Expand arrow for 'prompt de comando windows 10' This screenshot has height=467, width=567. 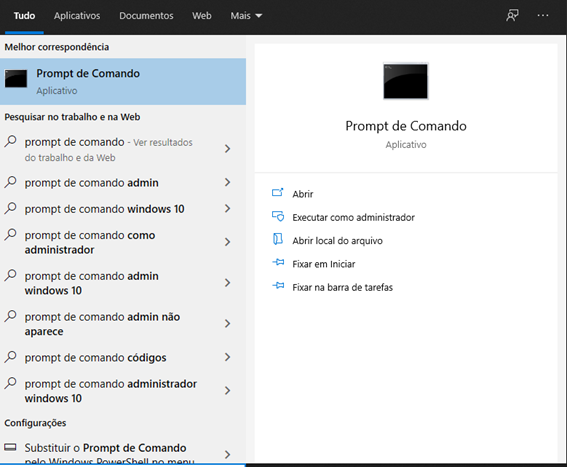[x=227, y=208]
